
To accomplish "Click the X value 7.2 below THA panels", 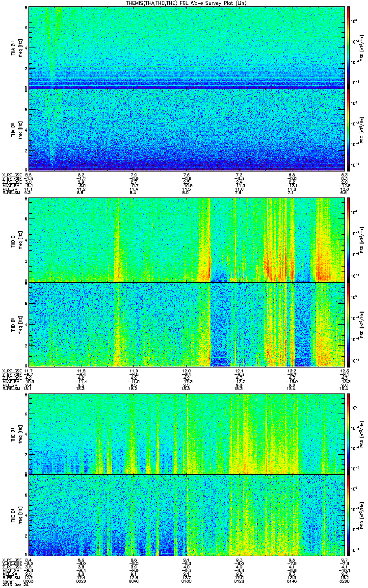I will click(x=239, y=175).
